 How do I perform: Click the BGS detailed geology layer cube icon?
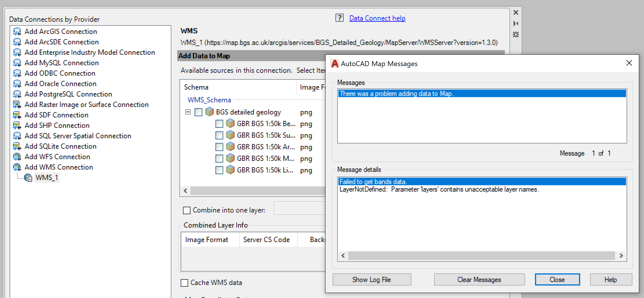tap(209, 112)
